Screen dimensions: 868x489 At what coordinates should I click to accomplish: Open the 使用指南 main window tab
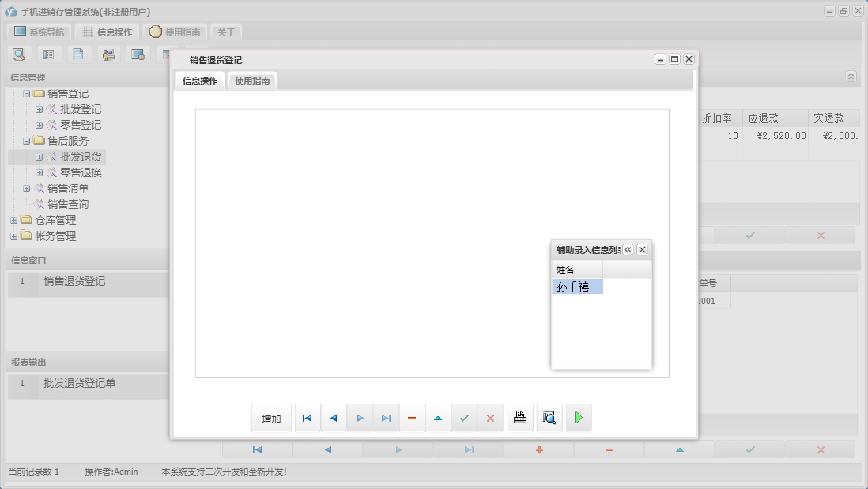pyautogui.click(x=175, y=32)
